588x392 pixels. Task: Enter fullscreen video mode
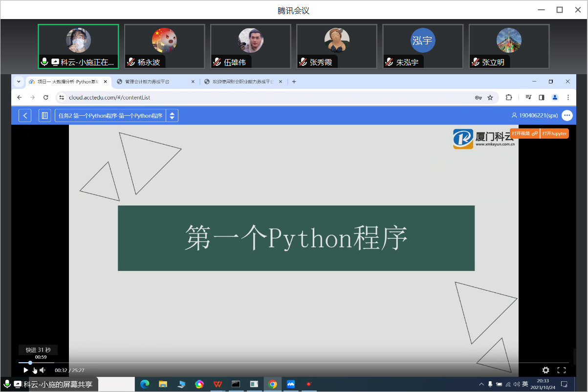562,371
